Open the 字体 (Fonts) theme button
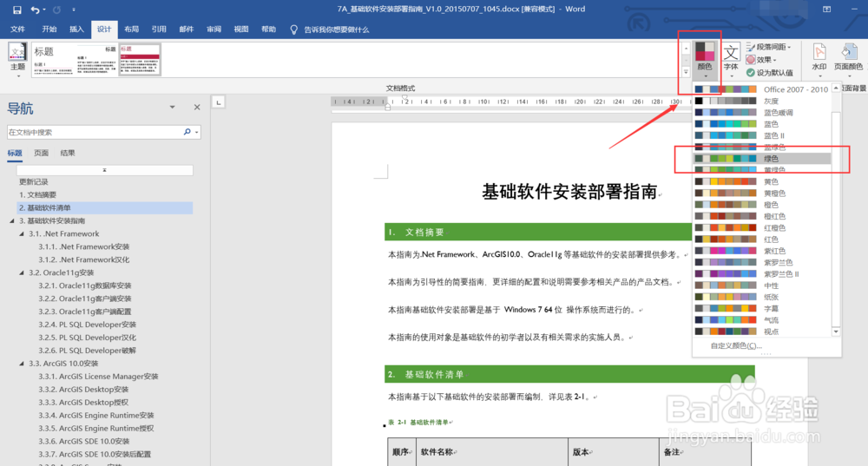 point(731,60)
